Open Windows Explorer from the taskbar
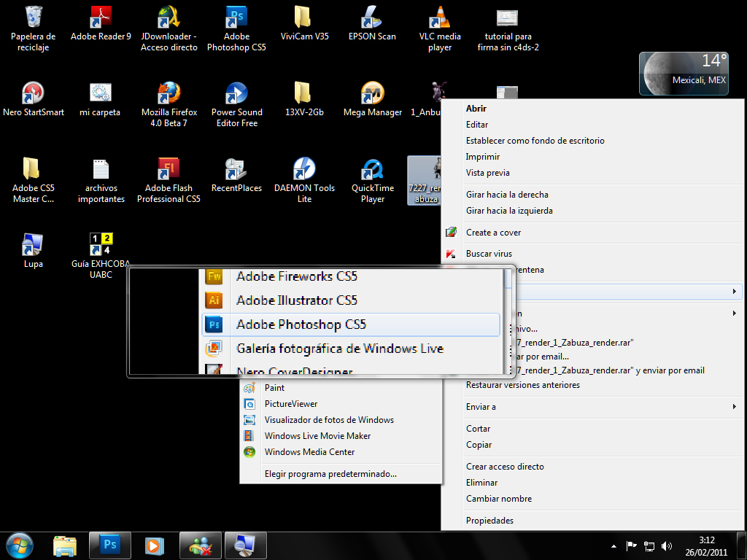 coord(65,545)
